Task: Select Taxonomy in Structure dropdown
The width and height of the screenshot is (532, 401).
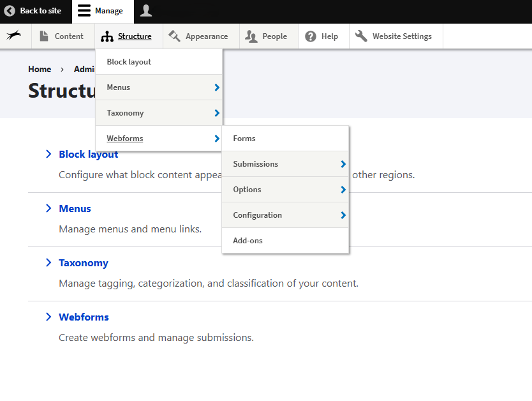Action: [159, 113]
